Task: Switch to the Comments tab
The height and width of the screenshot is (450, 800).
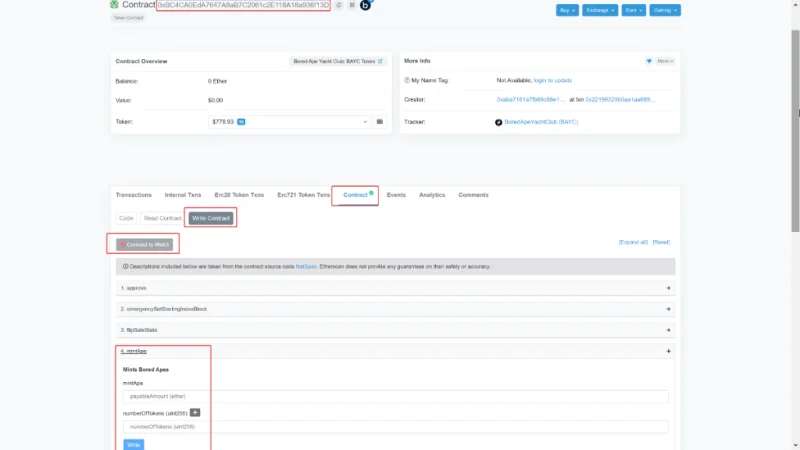Action: pos(473,195)
